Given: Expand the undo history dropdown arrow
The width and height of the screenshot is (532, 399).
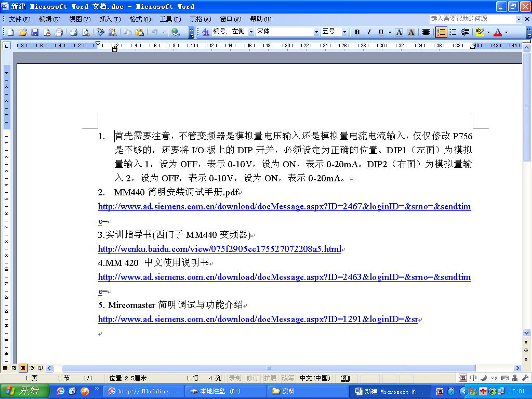Looking at the screenshot, I should [x=164, y=32].
